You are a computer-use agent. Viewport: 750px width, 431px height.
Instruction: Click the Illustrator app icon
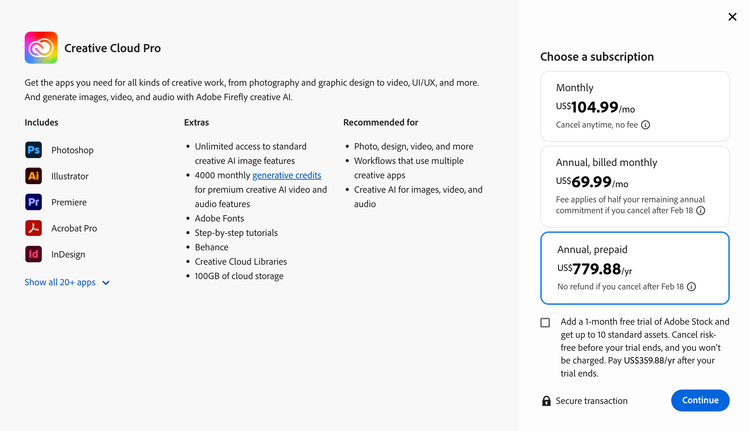tap(34, 176)
